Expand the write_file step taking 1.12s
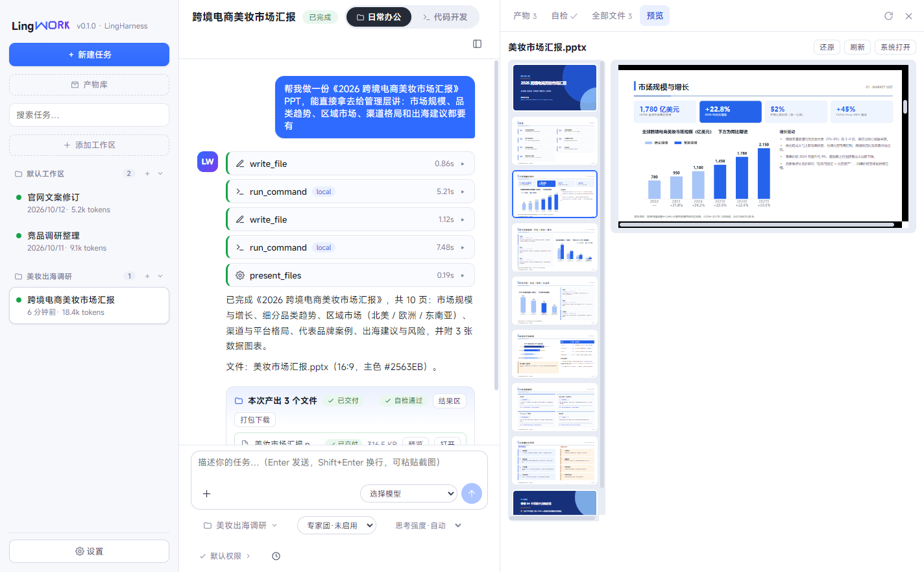924x572 pixels. (350, 219)
